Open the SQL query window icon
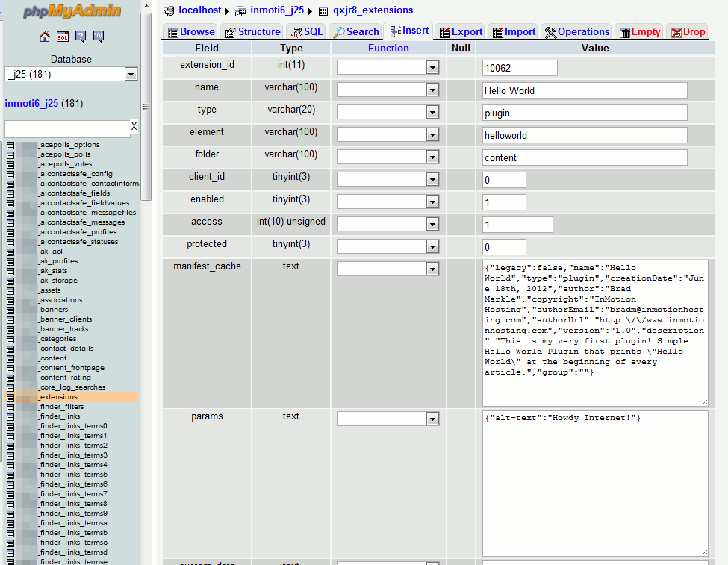Viewport: 728px width, 565px height. point(63,37)
